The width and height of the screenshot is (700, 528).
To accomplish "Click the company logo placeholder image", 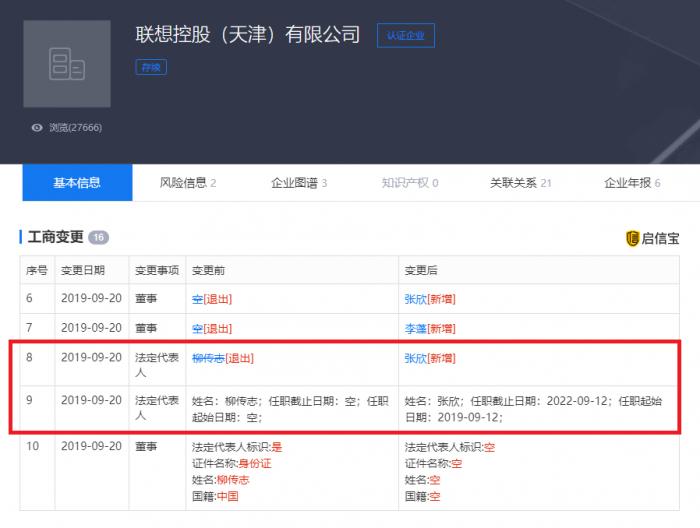I will pyautogui.click(x=67, y=64).
